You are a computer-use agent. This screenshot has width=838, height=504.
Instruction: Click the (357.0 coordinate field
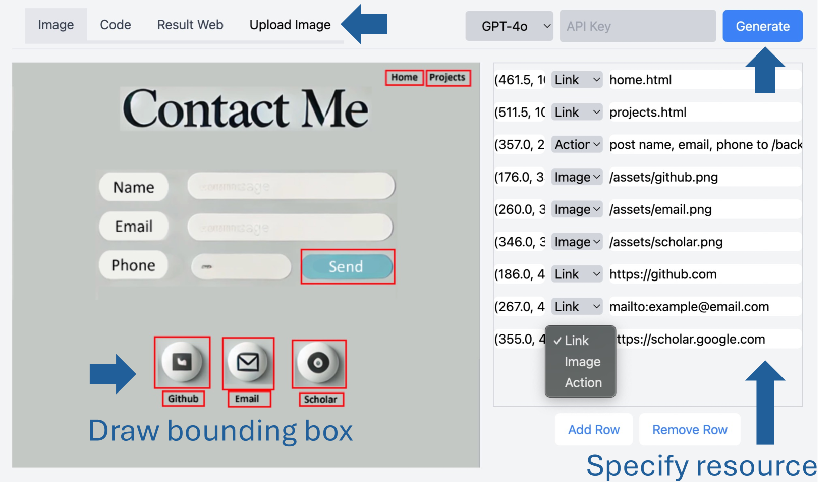(x=520, y=144)
